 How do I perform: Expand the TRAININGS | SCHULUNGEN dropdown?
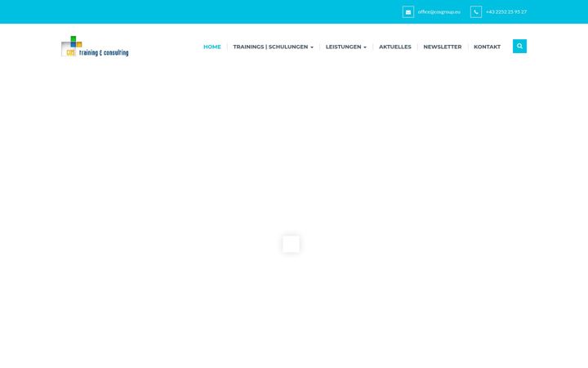click(x=273, y=47)
